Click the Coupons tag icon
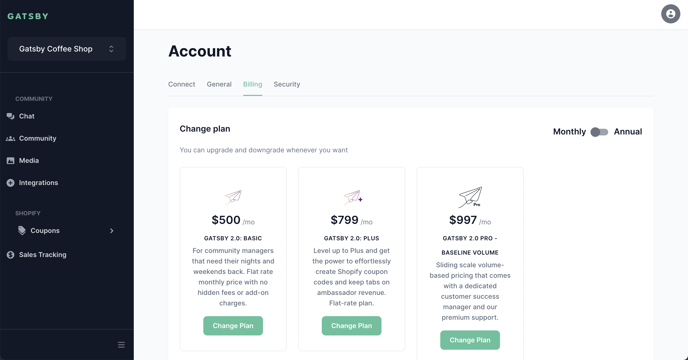The width and height of the screenshot is (688, 360). [x=22, y=230]
